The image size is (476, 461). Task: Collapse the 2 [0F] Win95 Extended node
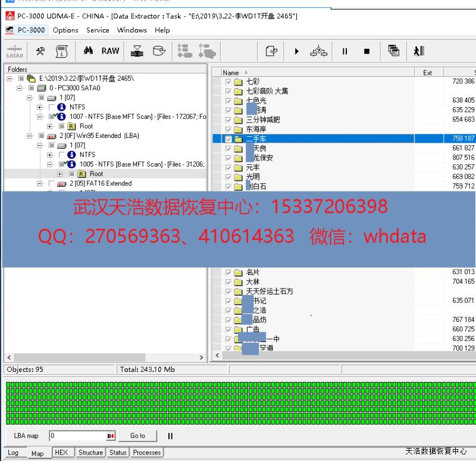pyautogui.click(x=30, y=136)
